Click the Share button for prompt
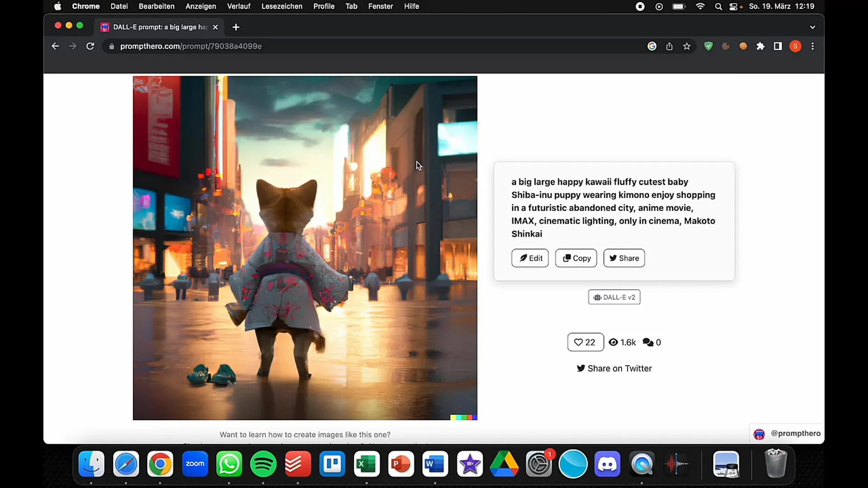Viewport: 868px width, 488px height. click(x=623, y=258)
